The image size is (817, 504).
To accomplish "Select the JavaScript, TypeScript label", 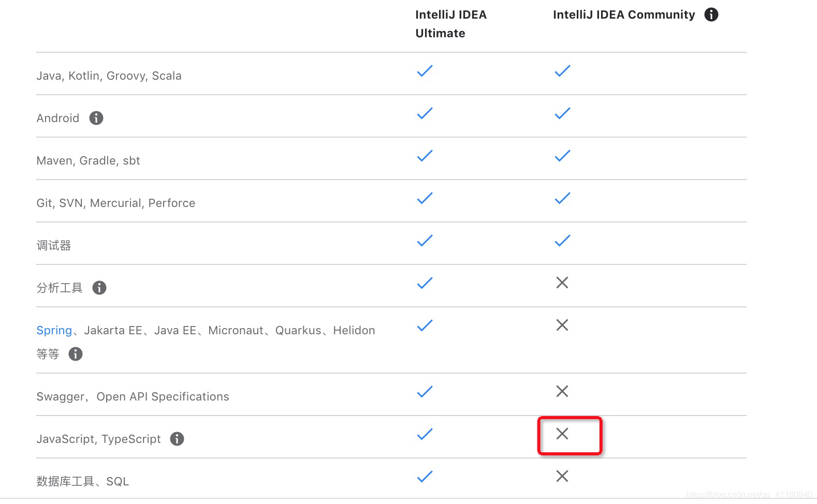I will (98, 439).
